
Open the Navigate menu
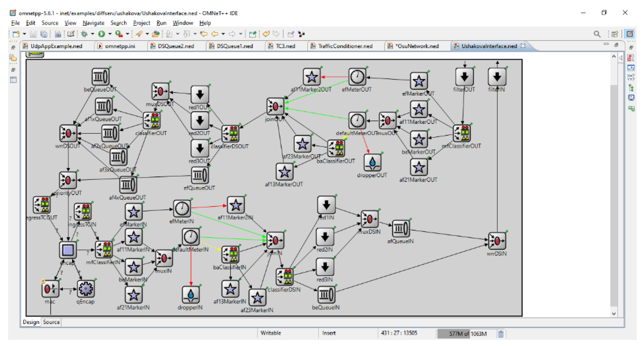click(x=93, y=23)
